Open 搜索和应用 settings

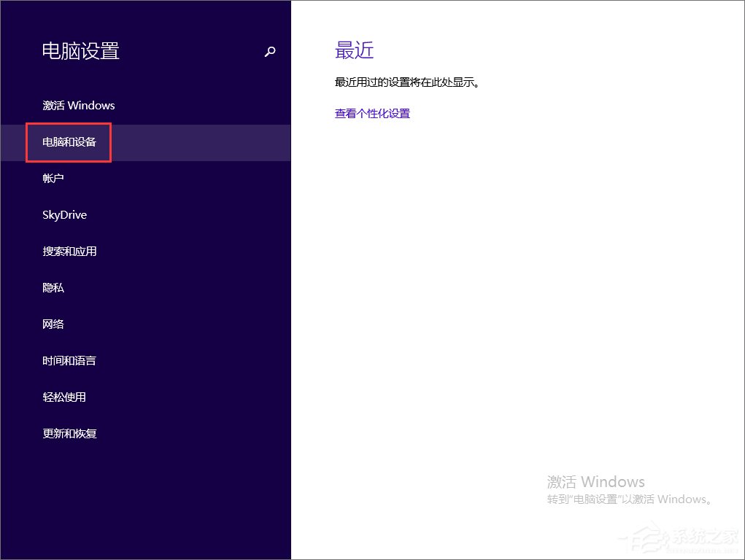click(69, 251)
